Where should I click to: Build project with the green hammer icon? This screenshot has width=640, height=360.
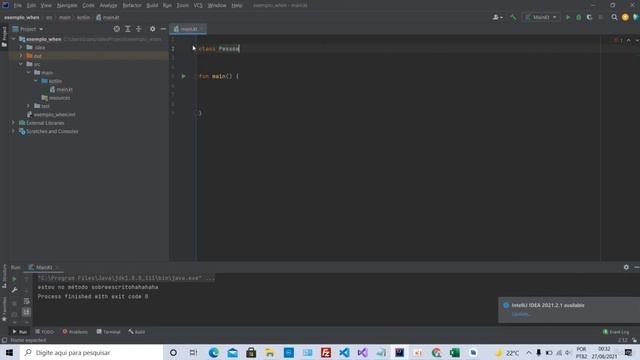(x=513, y=17)
